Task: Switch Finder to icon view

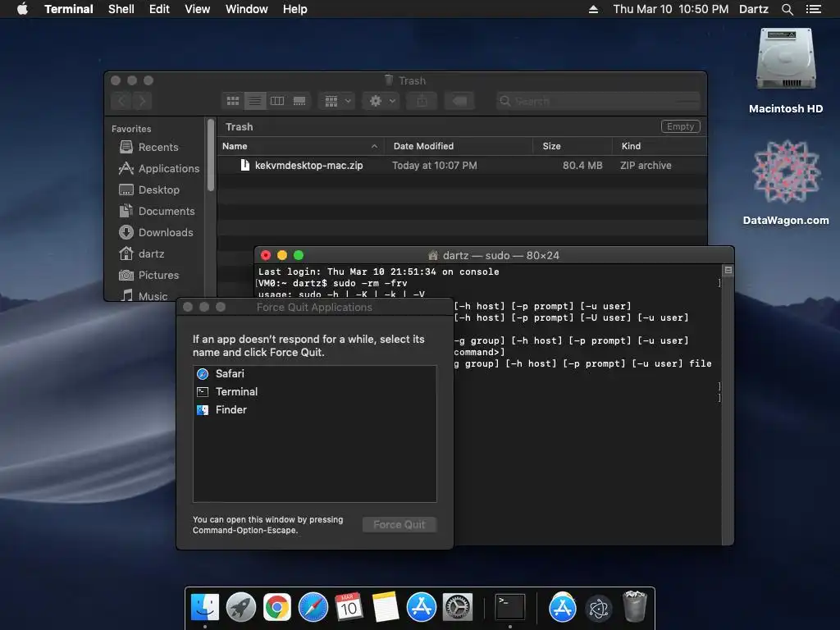Action: 233,101
